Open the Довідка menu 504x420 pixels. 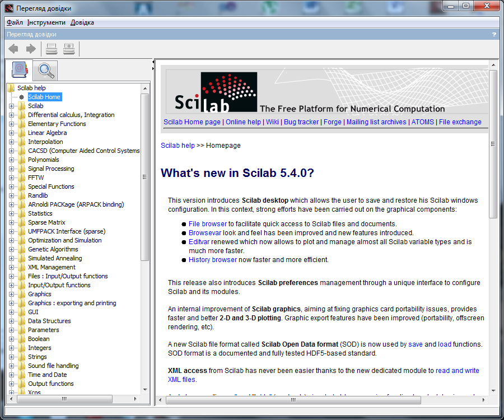pos(82,22)
